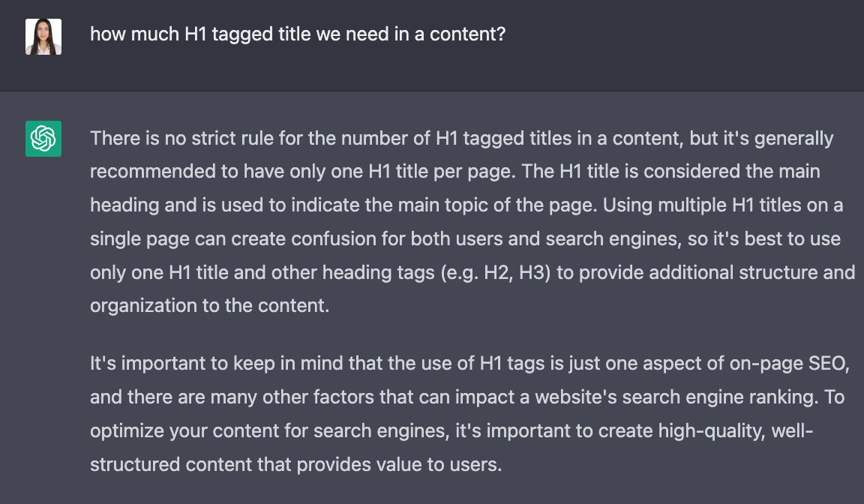This screenshot has height=504, width=864.
Task: Click the words "organization to the content."
Action: [x=209, y=306]
